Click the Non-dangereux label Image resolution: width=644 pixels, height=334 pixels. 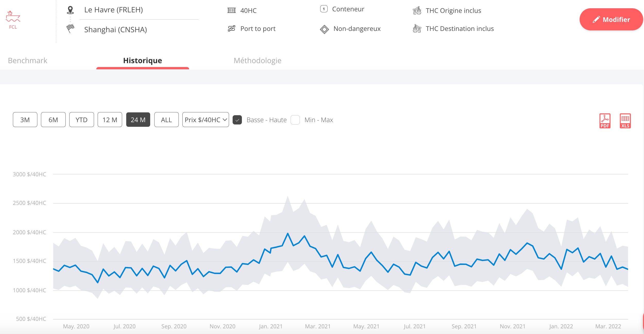coord(357,29)
